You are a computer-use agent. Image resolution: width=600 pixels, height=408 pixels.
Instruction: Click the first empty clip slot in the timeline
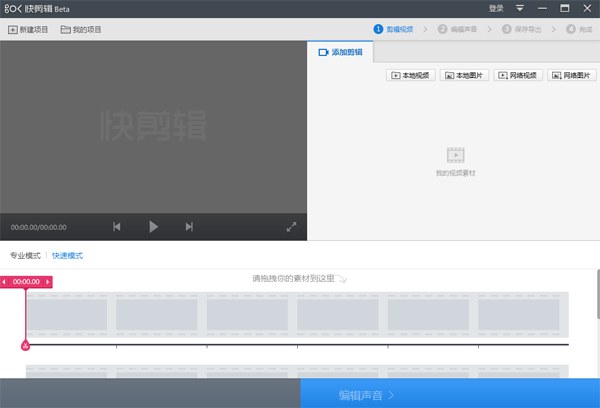pos(67,315)
